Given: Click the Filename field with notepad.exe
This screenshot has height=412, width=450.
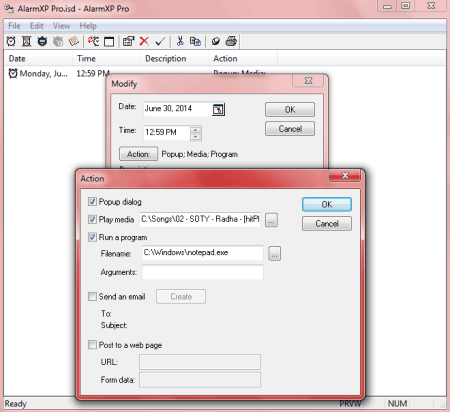Looking at the screenshot, I should click(x=203, y=253).
